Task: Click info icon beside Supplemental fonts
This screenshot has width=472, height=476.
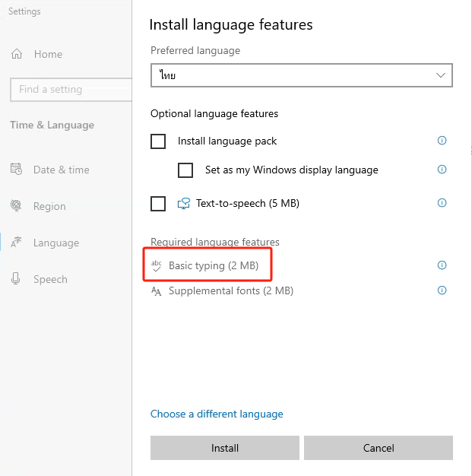Action: 442,290
